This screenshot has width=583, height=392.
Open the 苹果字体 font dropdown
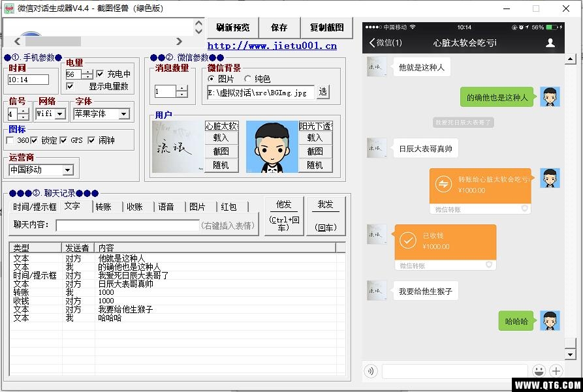coord(124,114)
